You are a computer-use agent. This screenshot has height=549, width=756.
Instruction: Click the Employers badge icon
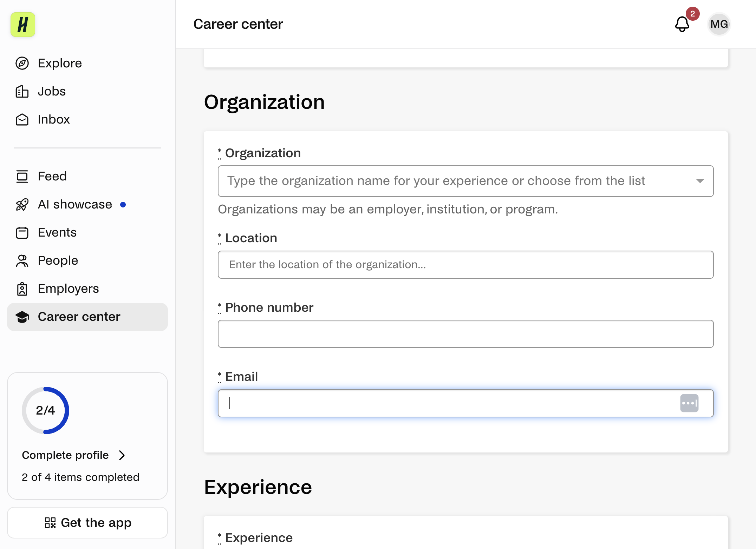pyautogui.click(x=22, y=289)
